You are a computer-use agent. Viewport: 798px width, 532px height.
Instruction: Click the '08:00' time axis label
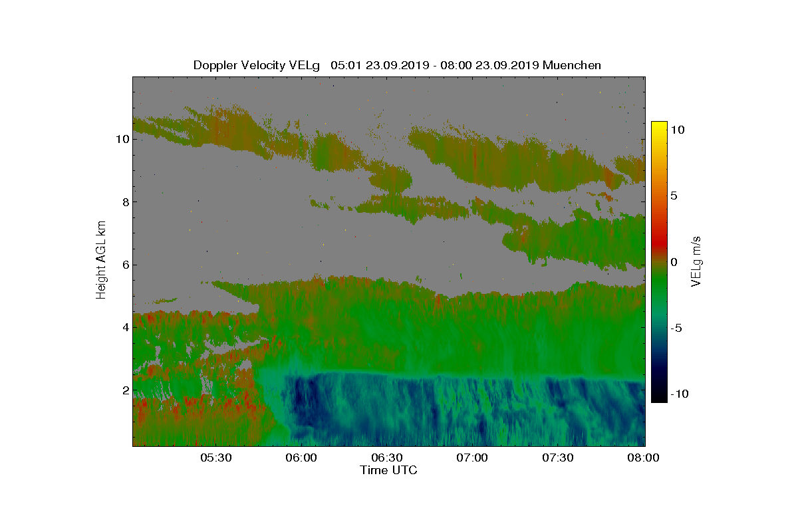tap(644, 458)
